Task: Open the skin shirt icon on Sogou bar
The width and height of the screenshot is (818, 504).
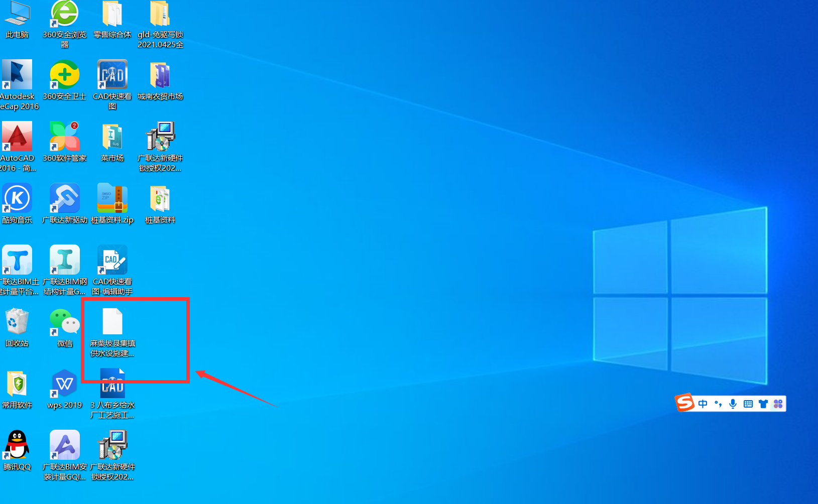Action: pos(763,404)
